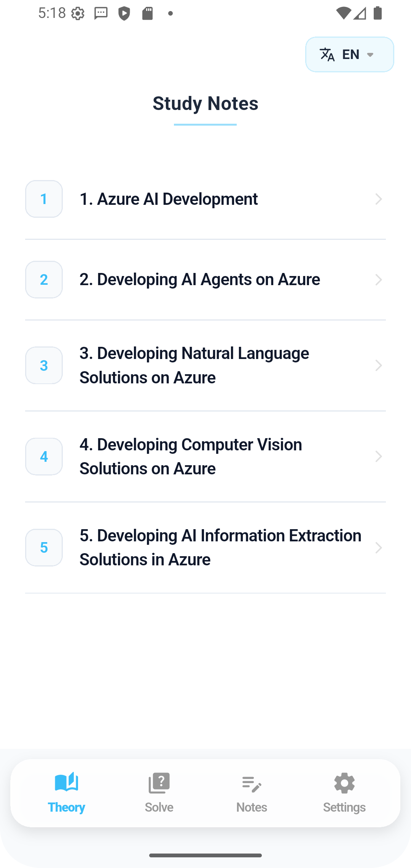Viewport: 411px width, 868px height.
Task: Open '1. Azure AI Development' notes
Action: point(205,199)
